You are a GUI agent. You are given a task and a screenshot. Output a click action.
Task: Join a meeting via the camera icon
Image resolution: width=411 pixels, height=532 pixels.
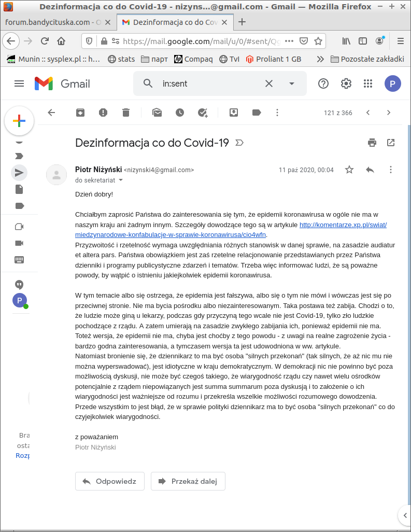tap(19, 243)
